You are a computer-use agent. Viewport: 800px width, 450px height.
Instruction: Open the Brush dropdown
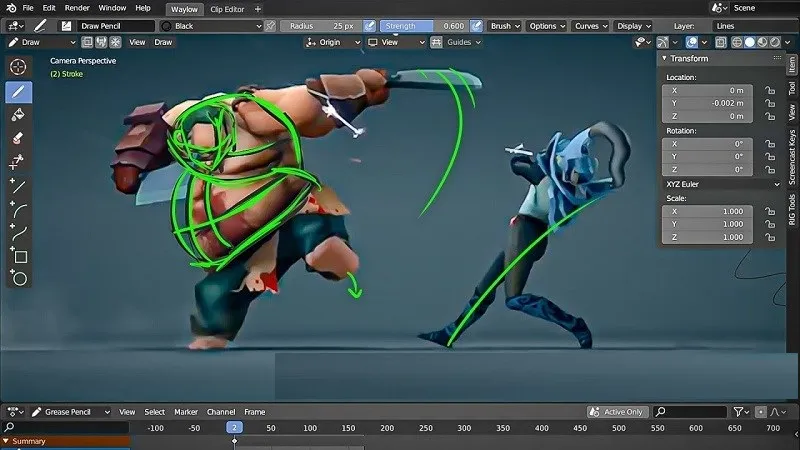point(505,26)
